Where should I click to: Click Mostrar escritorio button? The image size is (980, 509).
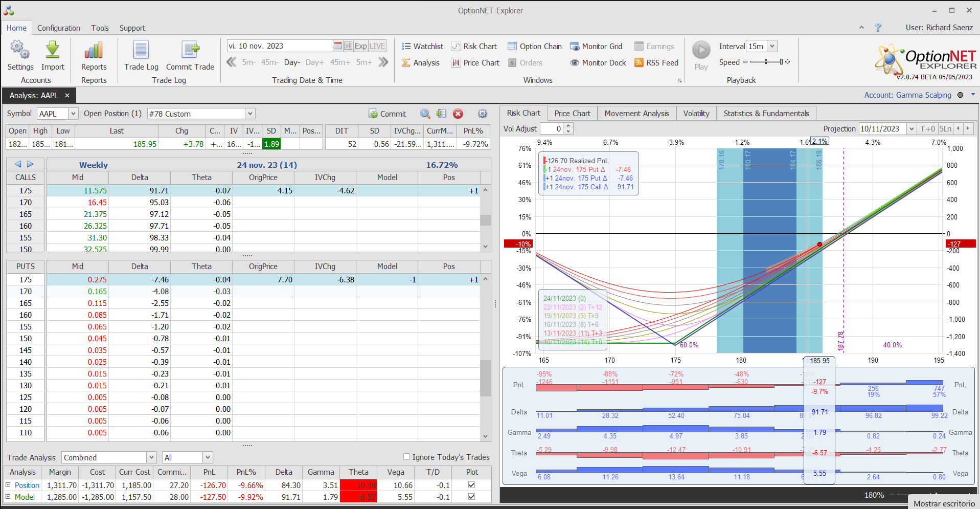point(944,503)
